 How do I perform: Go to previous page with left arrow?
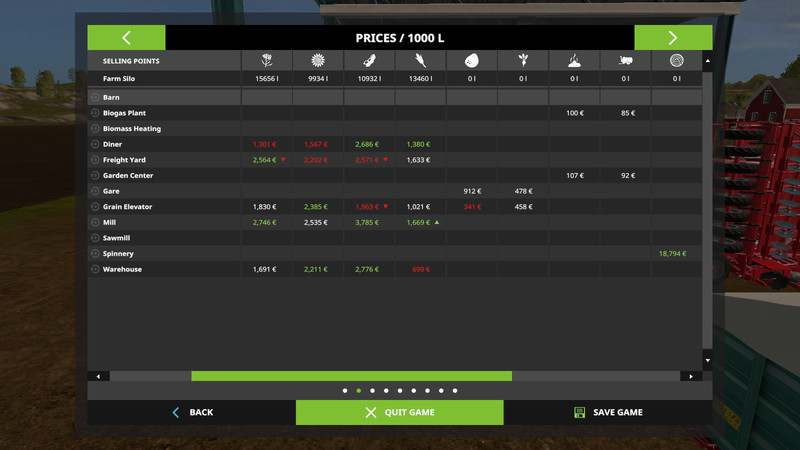pyautogui.click(x=126, y=38)
